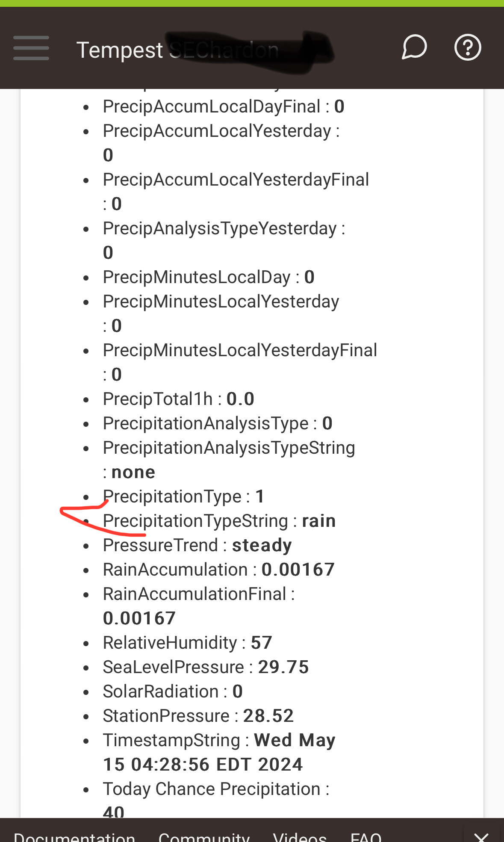The image size is (504, 842).
Task: Close the bottom help bar
Action: [x=481, y=836]
